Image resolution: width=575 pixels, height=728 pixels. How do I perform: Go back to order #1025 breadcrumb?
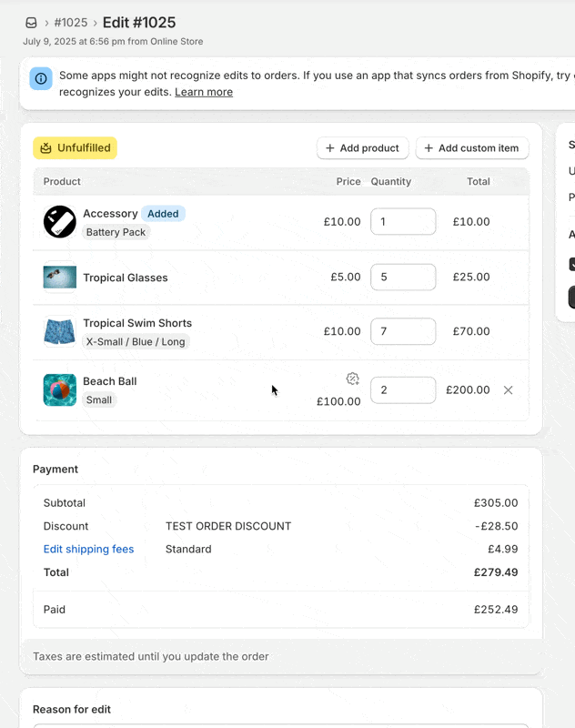click(71, 22)
